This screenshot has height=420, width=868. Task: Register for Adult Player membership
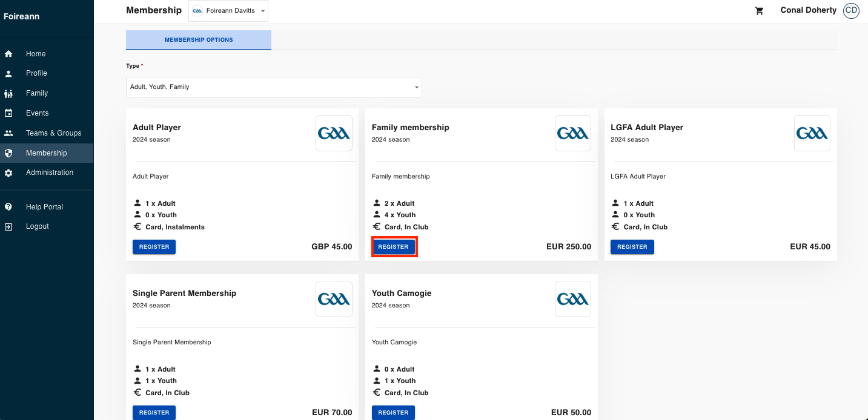pyautogui.click(x=154, y=247)
